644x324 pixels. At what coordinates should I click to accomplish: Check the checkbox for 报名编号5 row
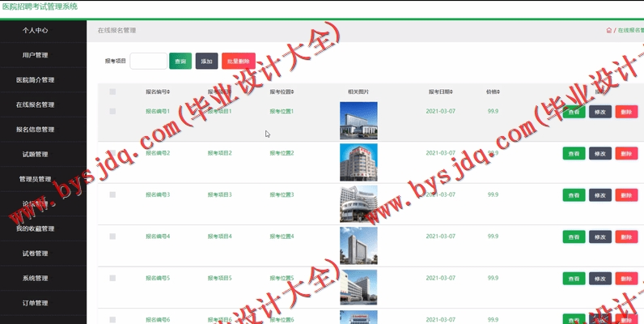tap(112, 278)
